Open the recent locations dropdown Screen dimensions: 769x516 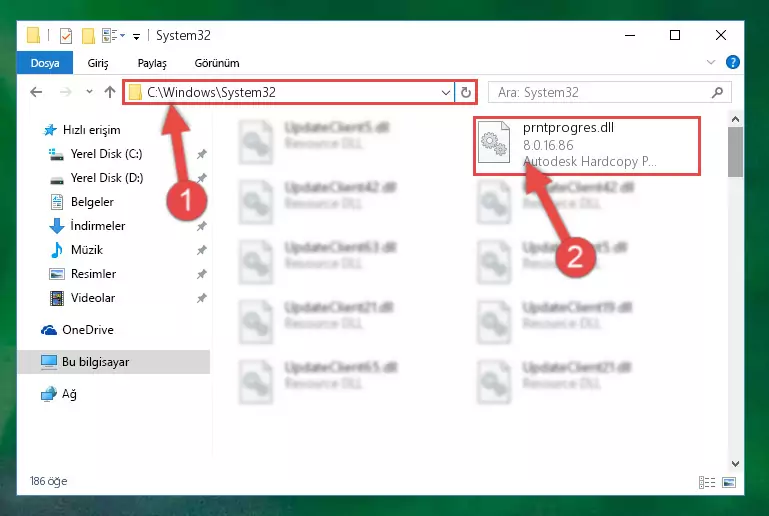[x=89, y=92]
